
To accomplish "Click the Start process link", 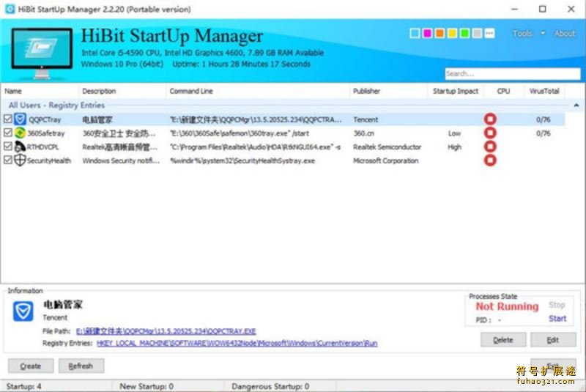I will (x=557, y=319).
